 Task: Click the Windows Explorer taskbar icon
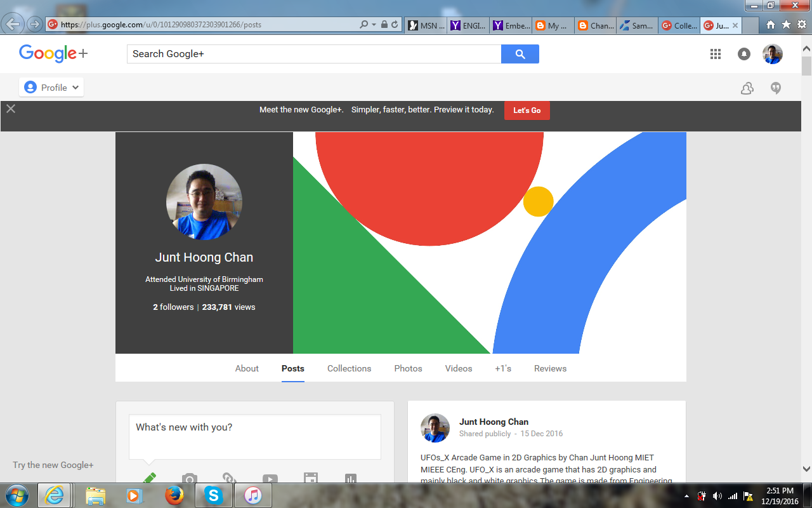point(95,495)
